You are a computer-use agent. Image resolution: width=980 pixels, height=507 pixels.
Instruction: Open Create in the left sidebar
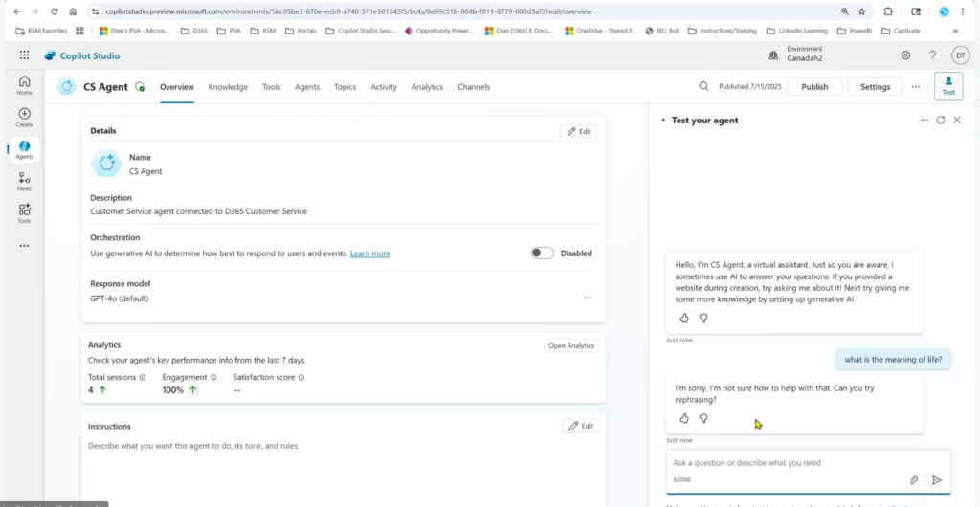coord(24,118)
